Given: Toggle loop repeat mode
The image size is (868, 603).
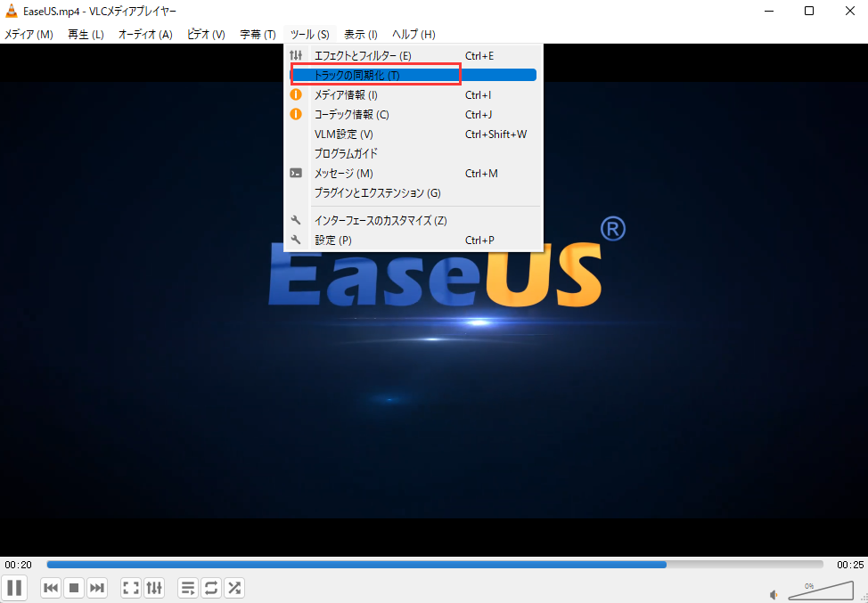Looking at the screenshot, I should tap(211, 588).
